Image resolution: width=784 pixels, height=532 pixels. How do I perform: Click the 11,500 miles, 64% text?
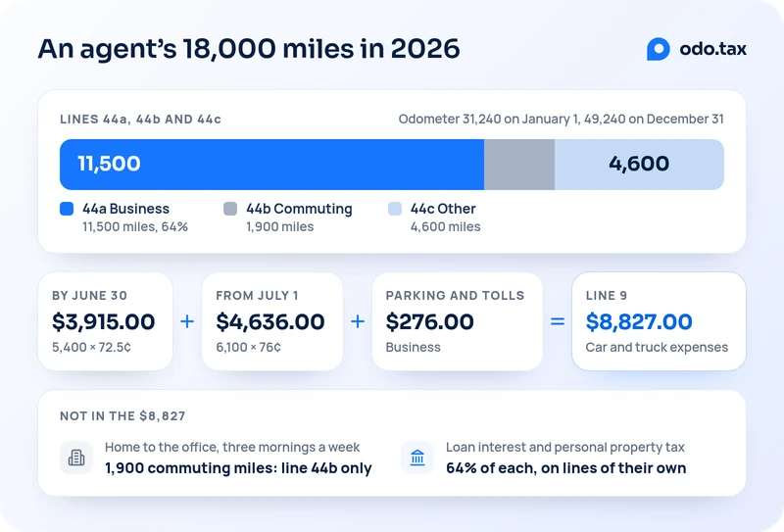click(135, 227)
